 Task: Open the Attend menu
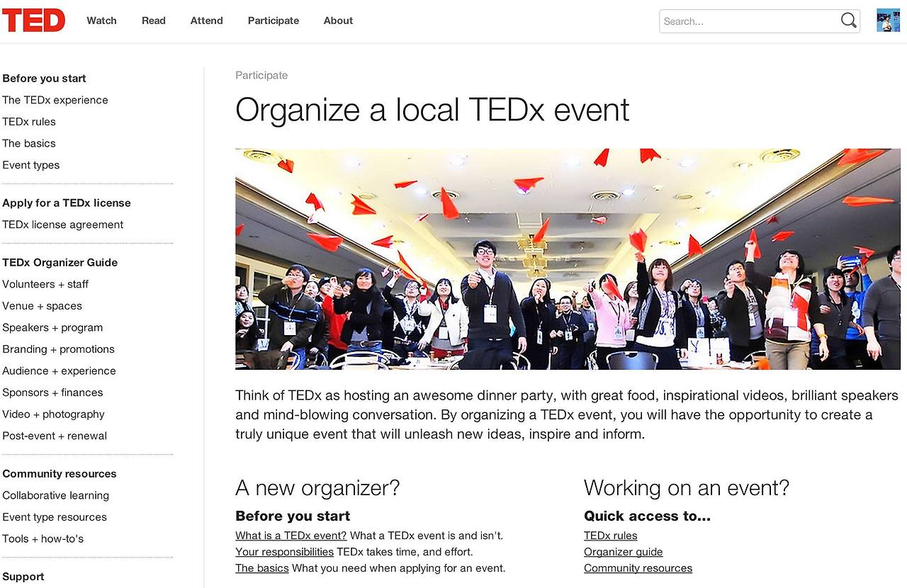tap(207, 21)
